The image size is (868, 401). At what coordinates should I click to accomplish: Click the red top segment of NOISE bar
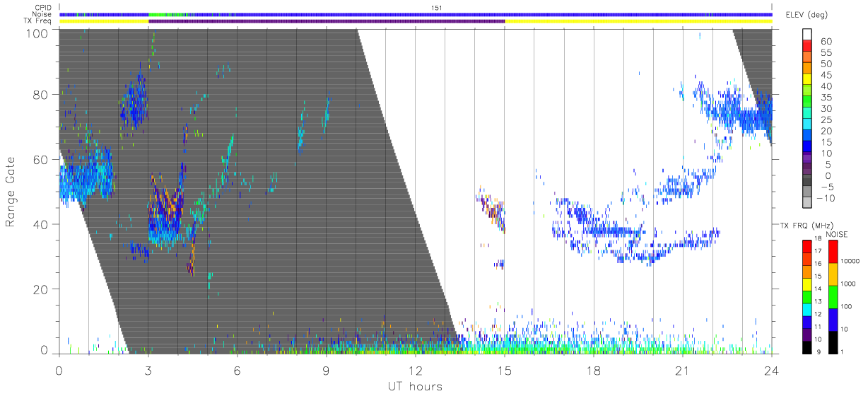pos(834,252)
